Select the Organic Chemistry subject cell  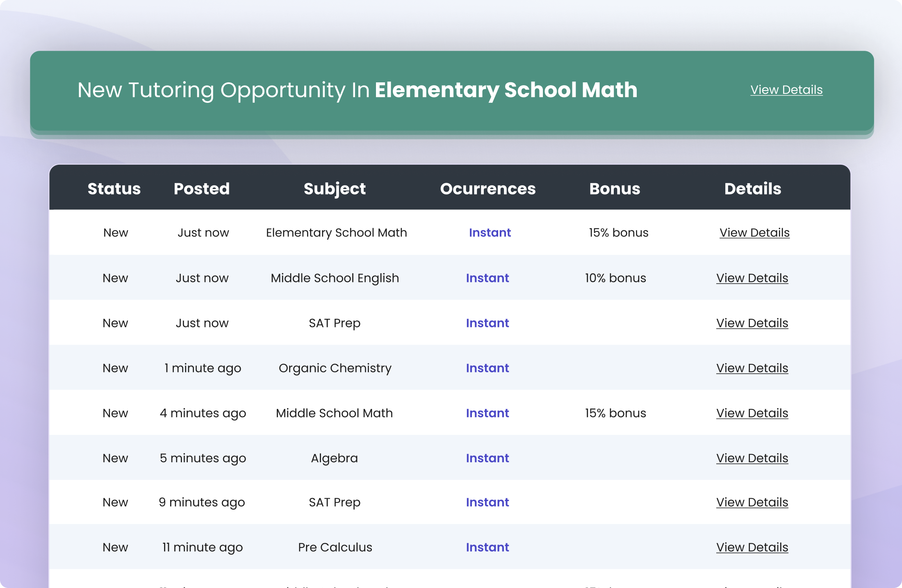tap(335, 368)
